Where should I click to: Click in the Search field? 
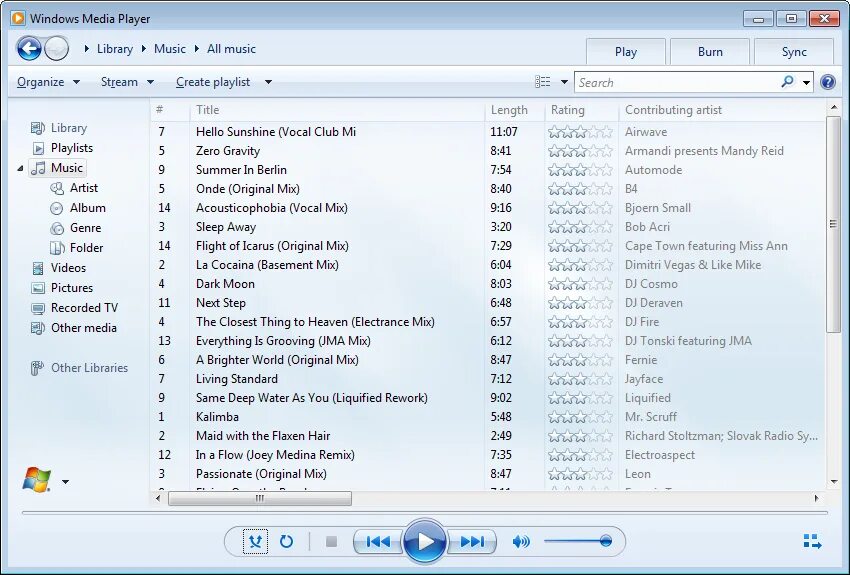click(x=677, y=82)
